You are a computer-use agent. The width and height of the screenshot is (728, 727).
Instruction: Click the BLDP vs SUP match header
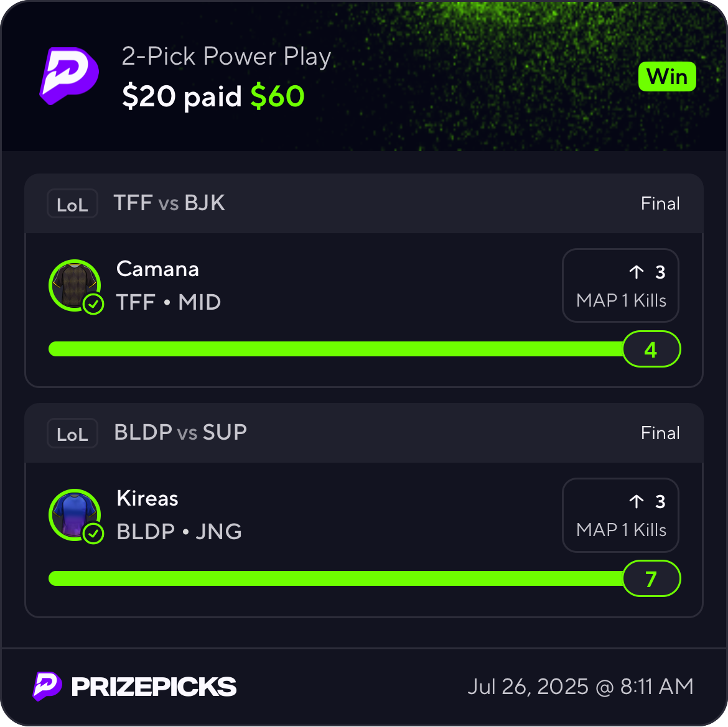pyautogui.click(x=180, y=432)
